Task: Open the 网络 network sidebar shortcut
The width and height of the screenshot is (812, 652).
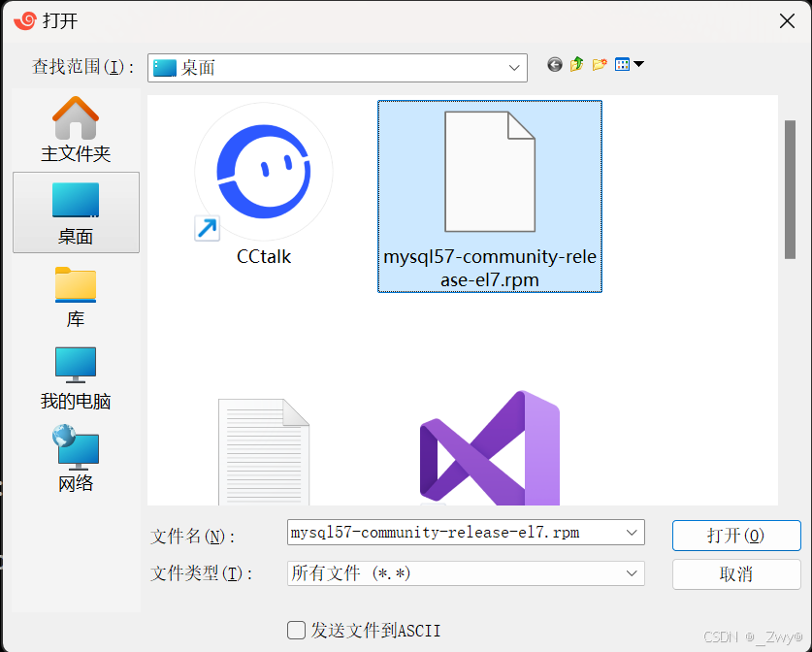Action: [x=76, y=459]
